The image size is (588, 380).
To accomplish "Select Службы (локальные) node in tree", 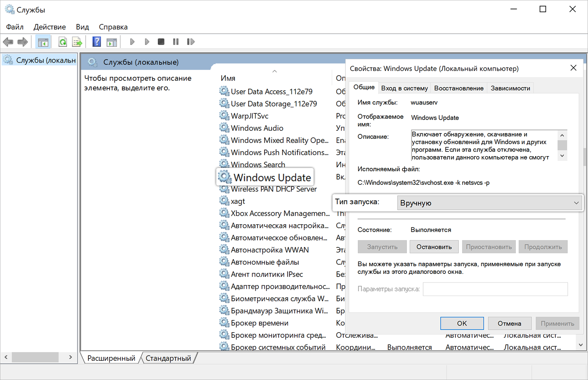I will [39, 60].
